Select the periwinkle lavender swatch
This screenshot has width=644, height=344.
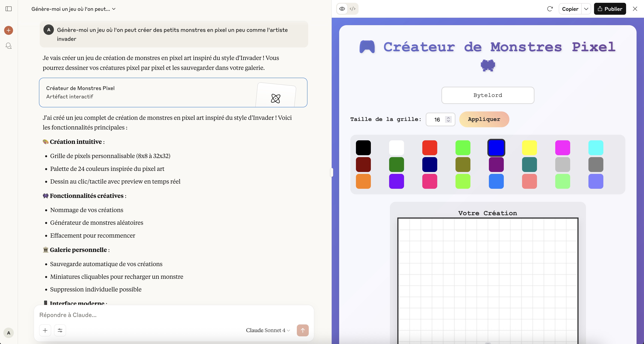click(596, 181)
